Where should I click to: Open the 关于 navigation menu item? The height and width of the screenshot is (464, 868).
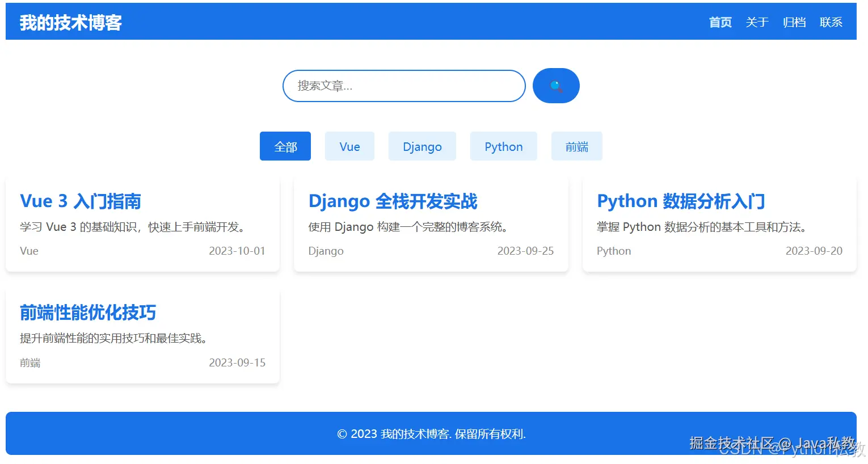click(x=757, y=22)
